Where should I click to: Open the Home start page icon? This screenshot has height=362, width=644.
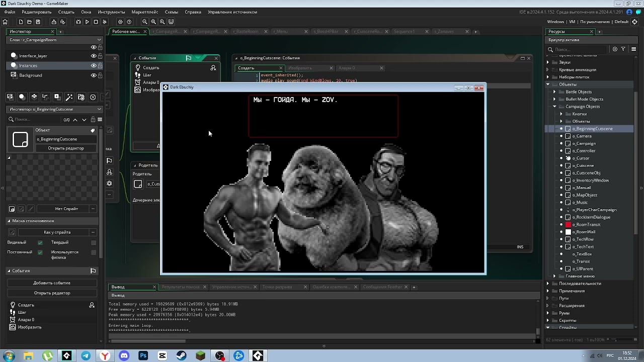click(6, 22)
